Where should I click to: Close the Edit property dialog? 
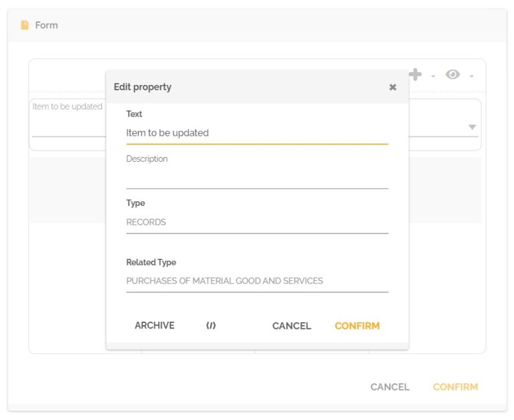click(393, 87)
